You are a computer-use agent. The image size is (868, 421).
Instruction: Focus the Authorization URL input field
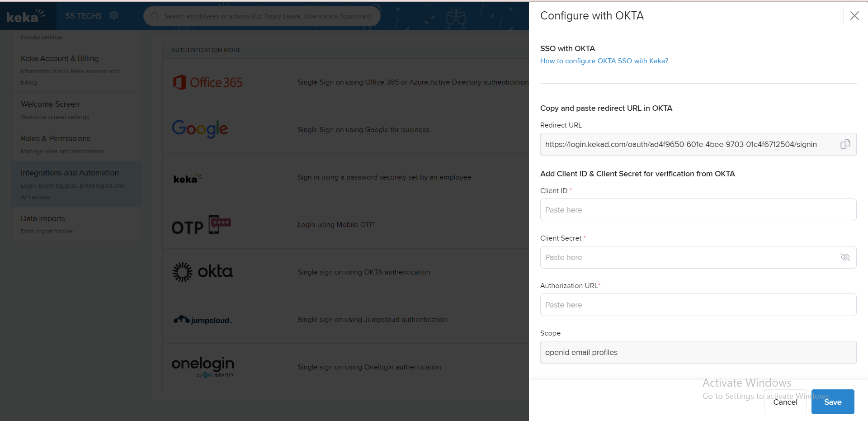698,305
